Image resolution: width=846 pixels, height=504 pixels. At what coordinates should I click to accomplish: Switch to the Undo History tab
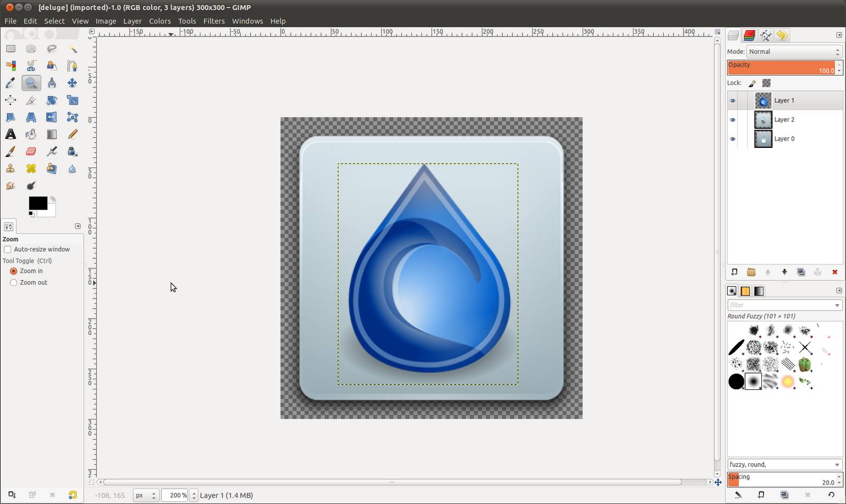tap(782, 35)
